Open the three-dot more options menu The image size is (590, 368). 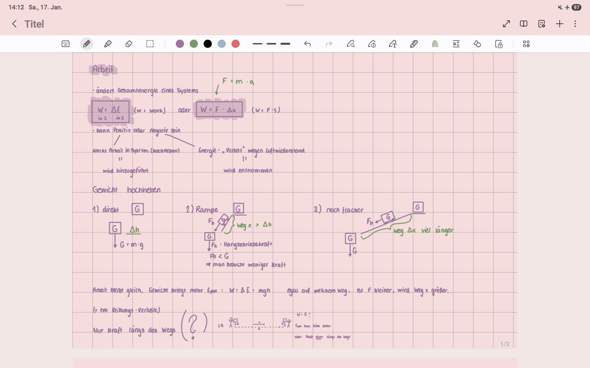coord(575,24)
